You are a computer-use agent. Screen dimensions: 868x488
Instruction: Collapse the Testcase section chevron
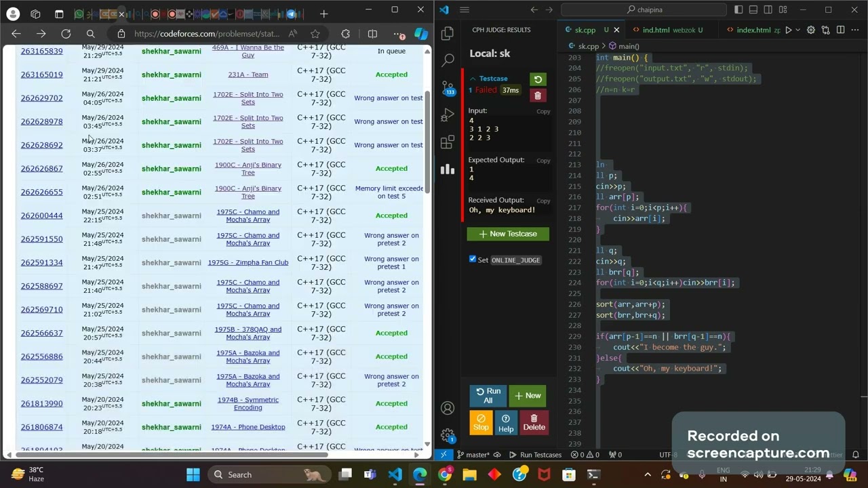click(473, 79)
